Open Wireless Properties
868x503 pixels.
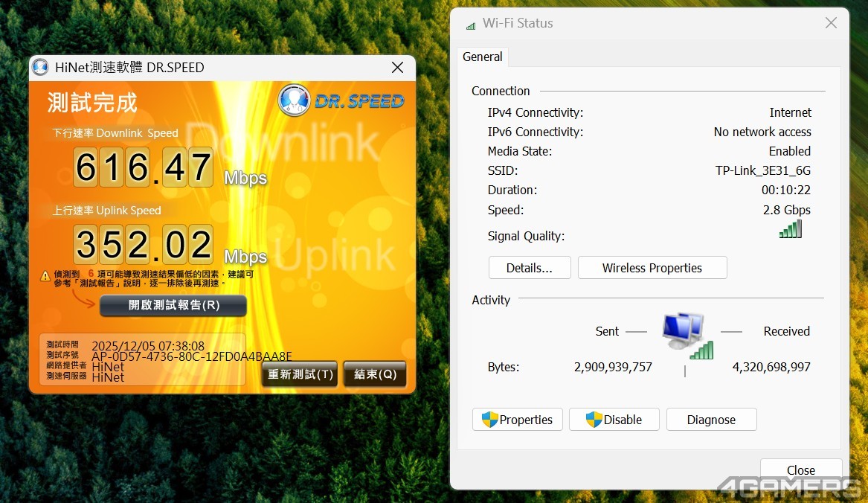coord(652,268)
